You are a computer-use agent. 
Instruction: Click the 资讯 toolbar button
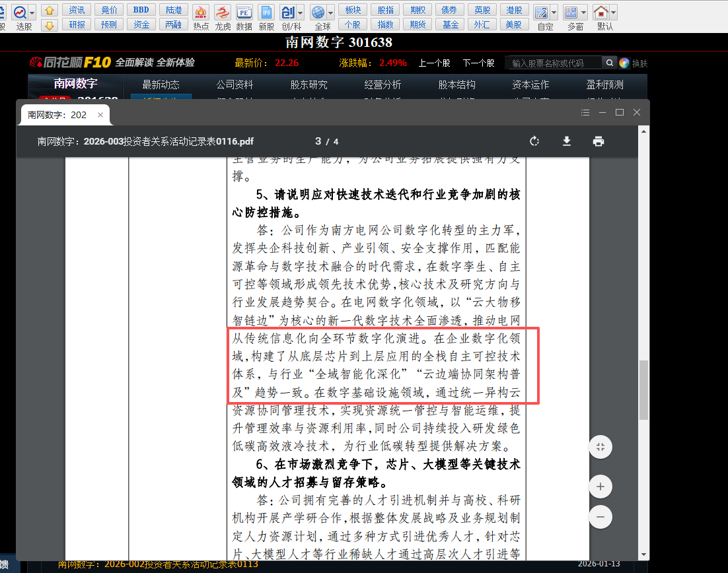[x=77, y=10]
